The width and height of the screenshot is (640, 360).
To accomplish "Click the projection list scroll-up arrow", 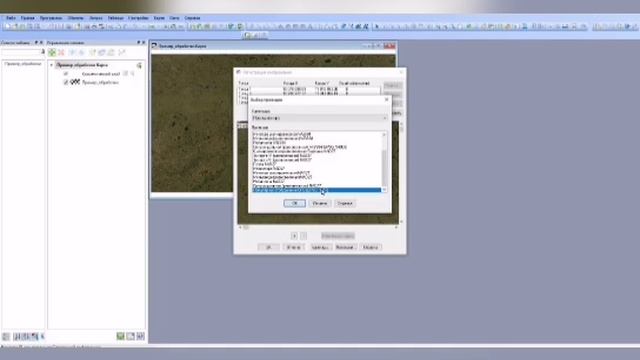I will (384, 134).
